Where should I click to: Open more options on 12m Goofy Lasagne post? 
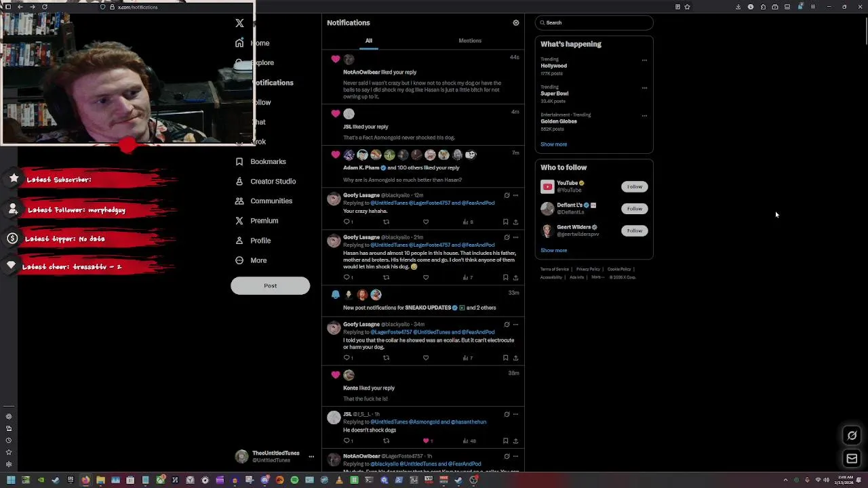(516, 195)
